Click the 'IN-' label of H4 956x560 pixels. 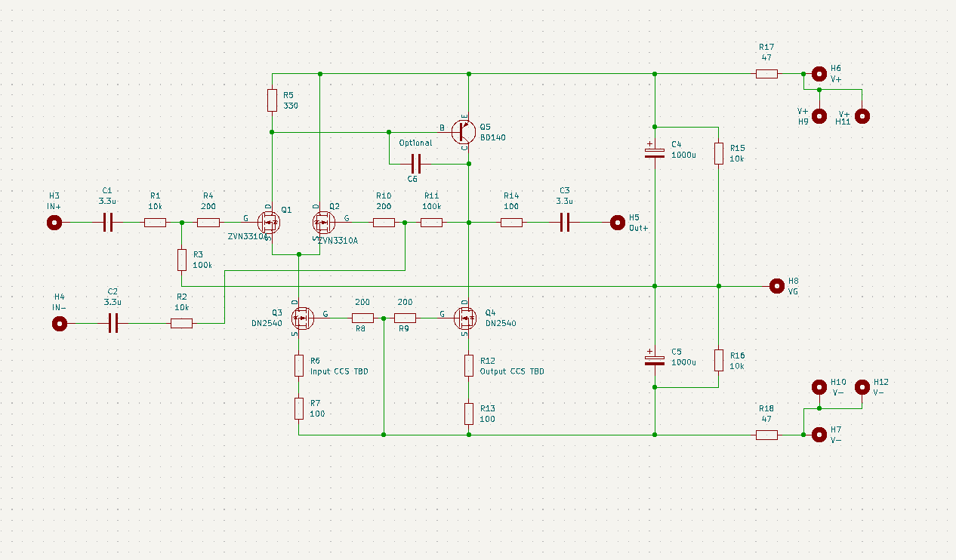pyautogui.click(x=60, y=307)
